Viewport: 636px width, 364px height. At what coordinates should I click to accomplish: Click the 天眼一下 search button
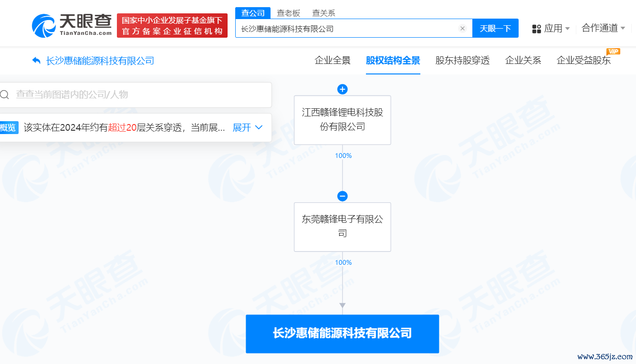[x=495, y=28]
